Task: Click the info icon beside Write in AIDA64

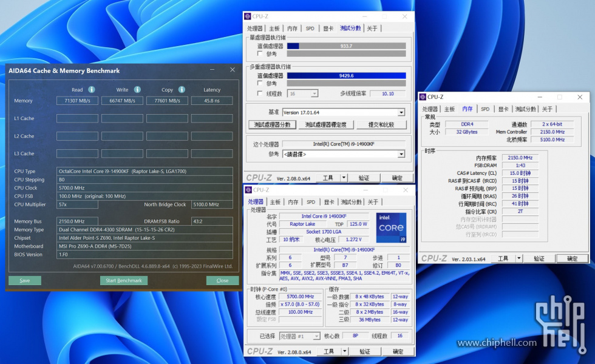Action: [x=137, y=90]
